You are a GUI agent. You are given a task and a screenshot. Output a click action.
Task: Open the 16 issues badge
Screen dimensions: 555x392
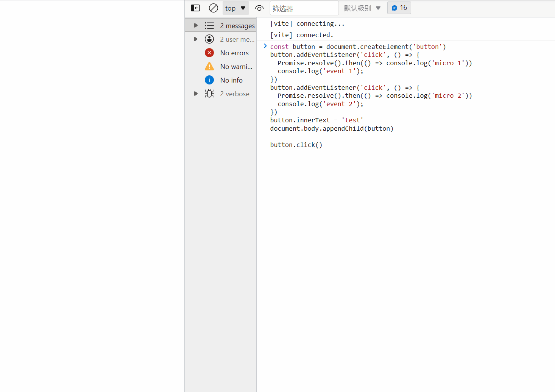click(x=399, y=8)
